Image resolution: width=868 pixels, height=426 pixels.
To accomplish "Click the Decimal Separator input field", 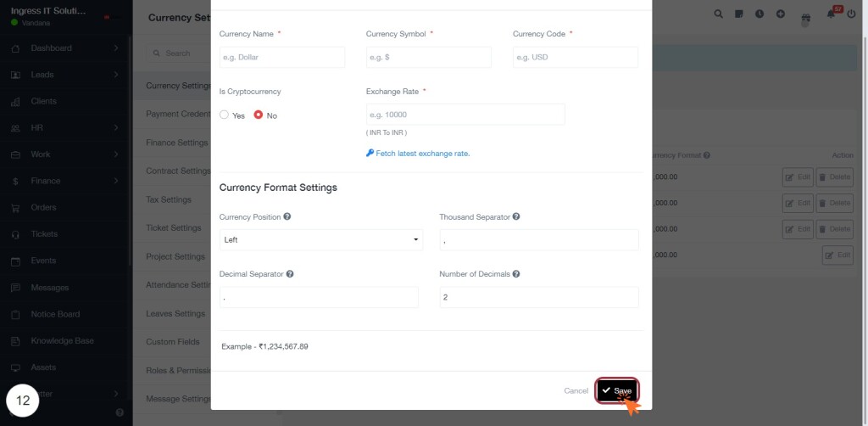I will click(319, 297).
